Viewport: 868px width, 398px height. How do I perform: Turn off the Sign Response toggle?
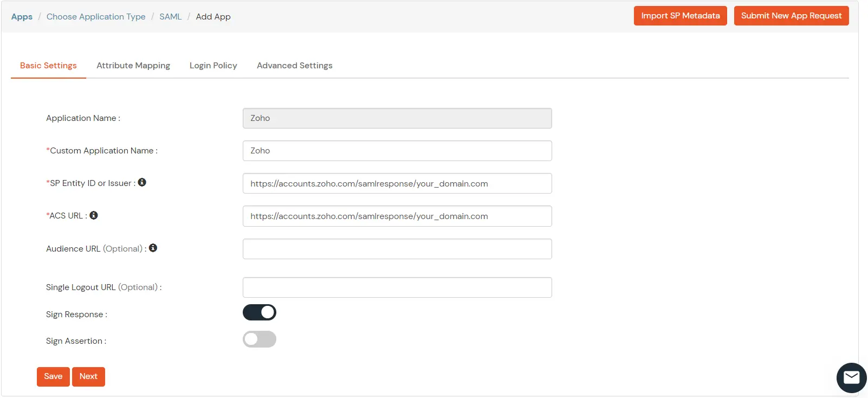260,312
